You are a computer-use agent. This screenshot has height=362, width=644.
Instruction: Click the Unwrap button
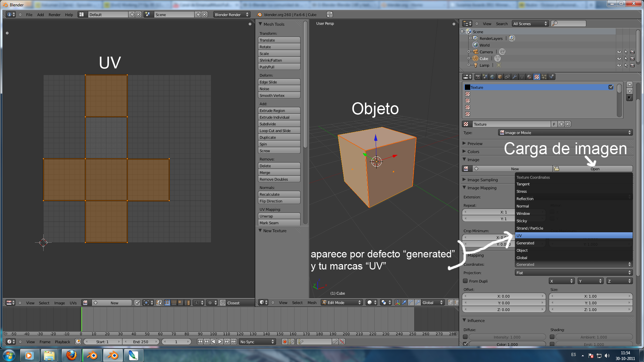[279, 216]
